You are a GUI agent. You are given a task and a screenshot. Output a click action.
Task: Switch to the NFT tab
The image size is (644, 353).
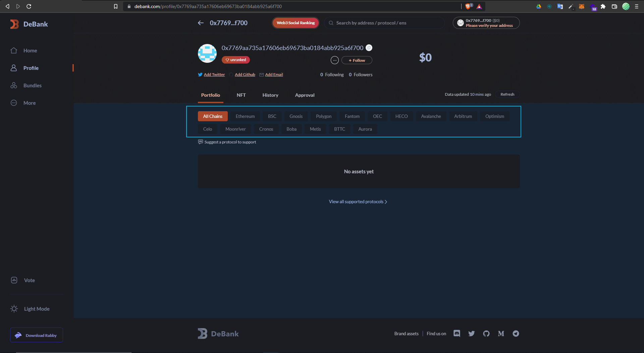241,95
